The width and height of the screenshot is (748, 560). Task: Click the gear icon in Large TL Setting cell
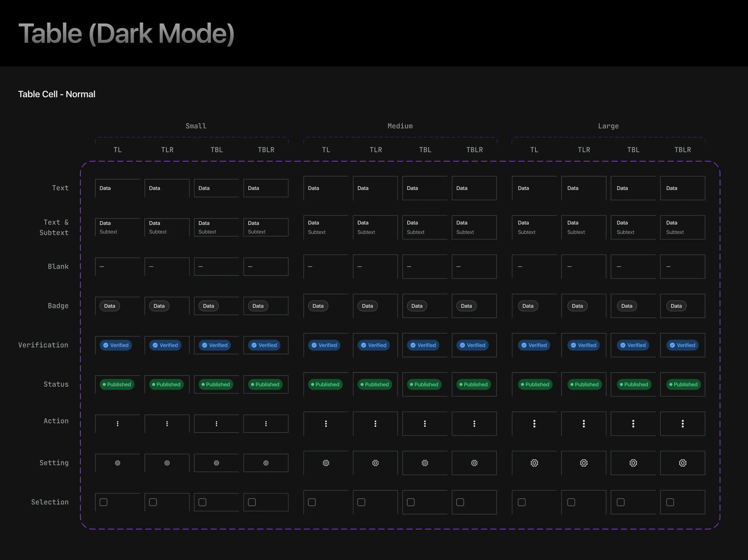click(x=534, y=463)
